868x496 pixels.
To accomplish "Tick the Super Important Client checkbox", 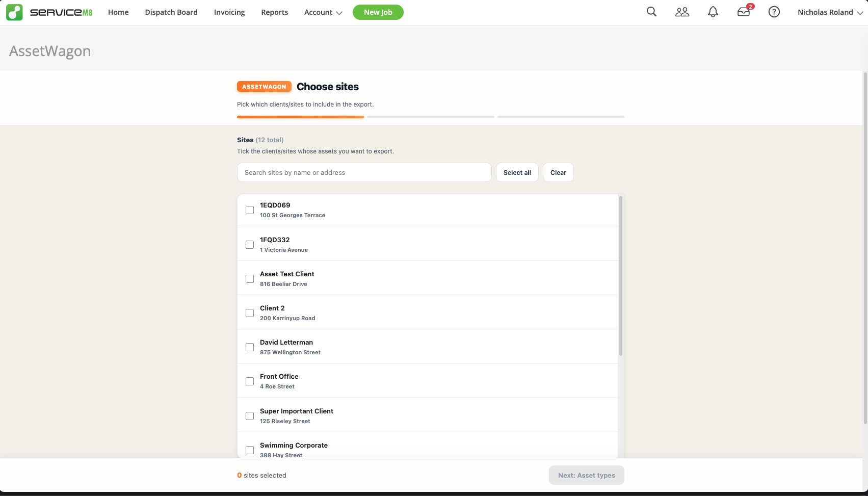I will click(x=250, y=416).
